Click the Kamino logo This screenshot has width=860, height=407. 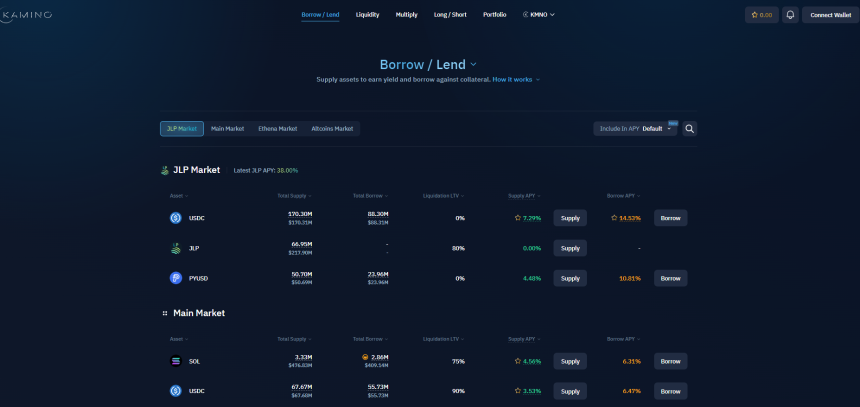pyautogui.click(x=26, y=15)
